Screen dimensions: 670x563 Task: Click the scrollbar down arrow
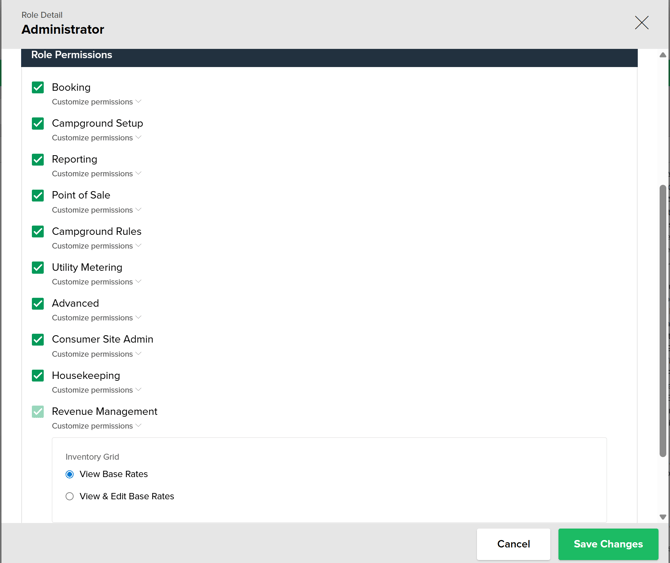pyautogui.click(x=663, y=517)
